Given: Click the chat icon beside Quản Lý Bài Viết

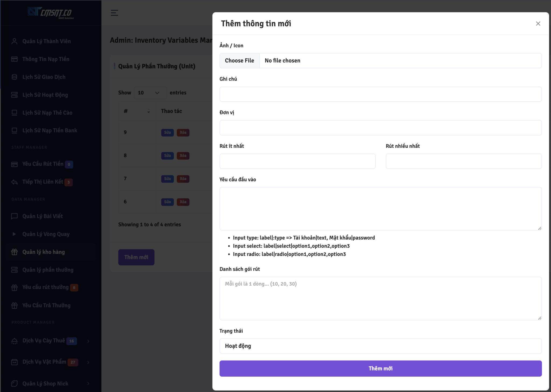Looking at the screenshot, I should point(15,216).
